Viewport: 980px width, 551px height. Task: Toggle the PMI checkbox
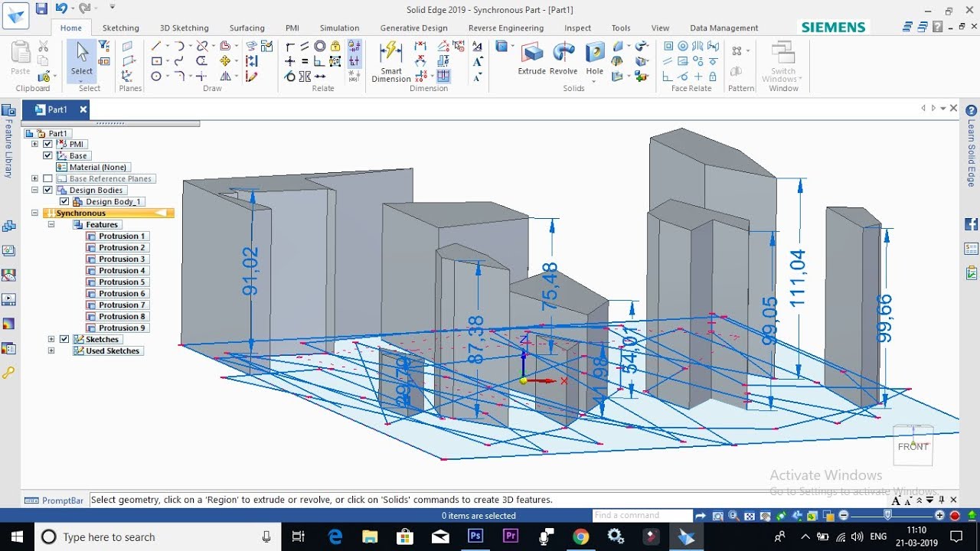[x=48, y=144]
